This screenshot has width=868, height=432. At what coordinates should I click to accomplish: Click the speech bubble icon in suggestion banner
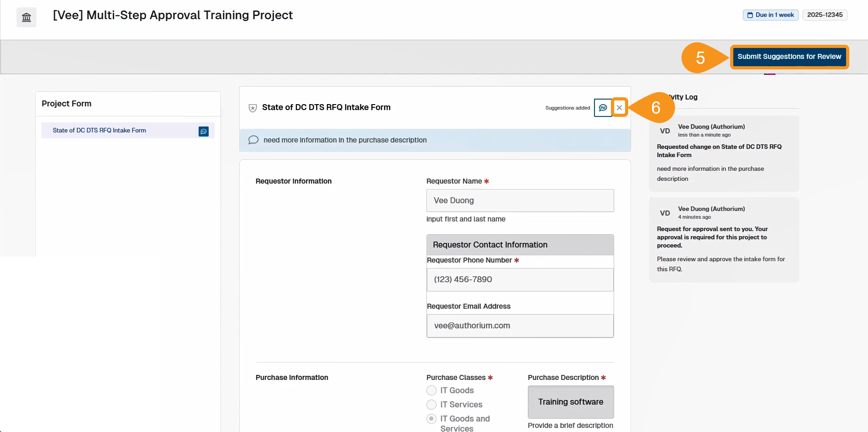click(x=253, y=140)
